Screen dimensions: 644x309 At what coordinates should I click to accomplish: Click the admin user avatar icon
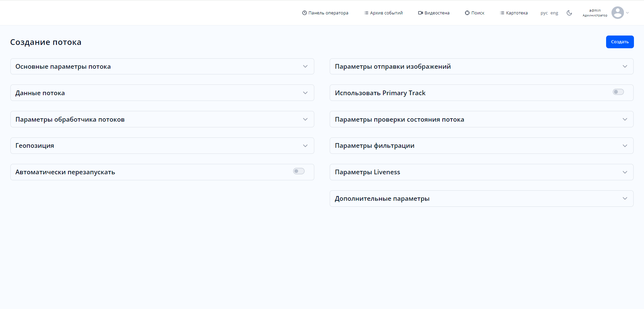pyautogui.click(x=618, y=13)
